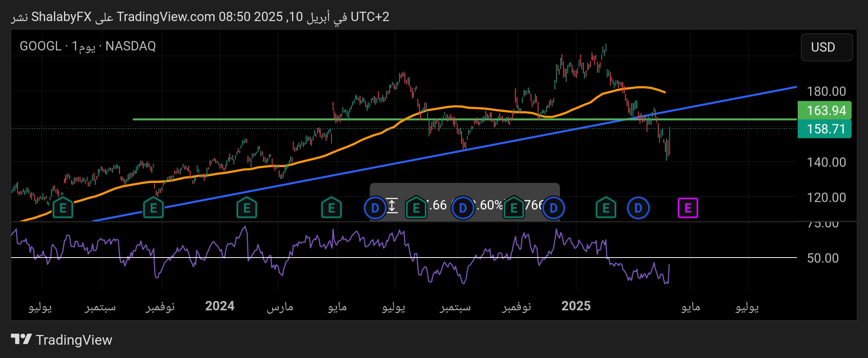Click the dividend D marker at the tooltip's right edge
Viewport: 868px width, 358px height.
(x=553, y=208)
